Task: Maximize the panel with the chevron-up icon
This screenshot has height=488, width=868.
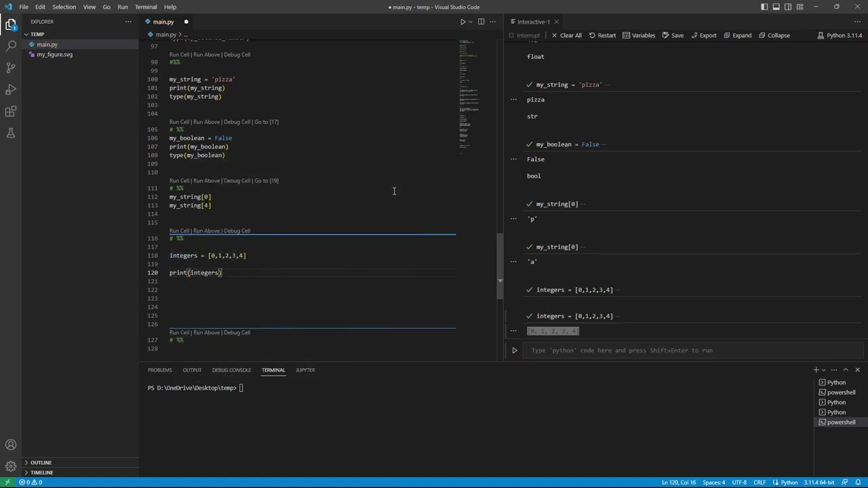Action: [846, 370]
